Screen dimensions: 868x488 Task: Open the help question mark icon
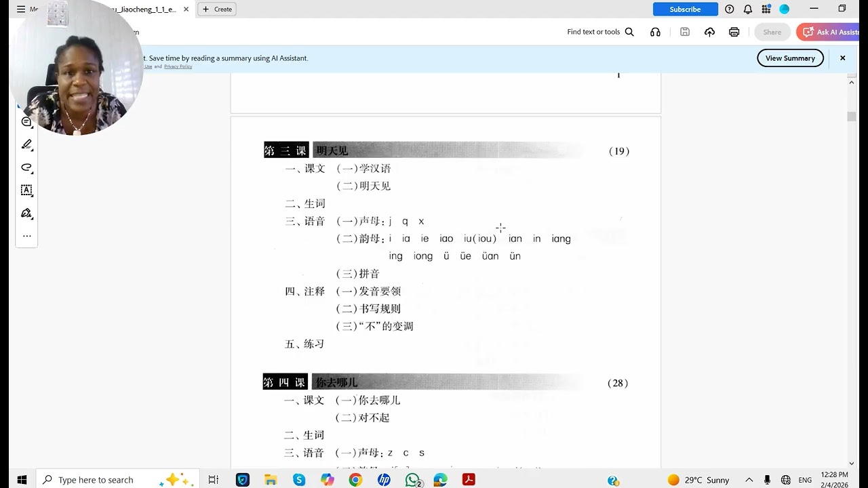(730, 9)
